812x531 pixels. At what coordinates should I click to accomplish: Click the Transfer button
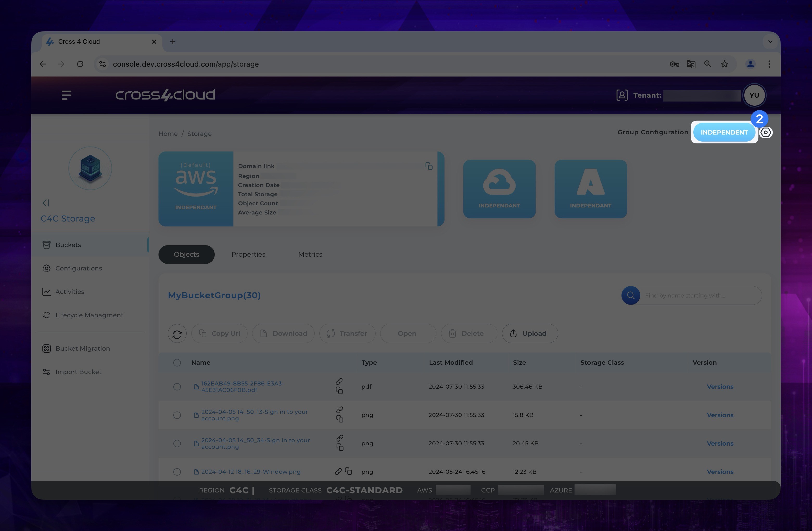click(x=347, y=334)
